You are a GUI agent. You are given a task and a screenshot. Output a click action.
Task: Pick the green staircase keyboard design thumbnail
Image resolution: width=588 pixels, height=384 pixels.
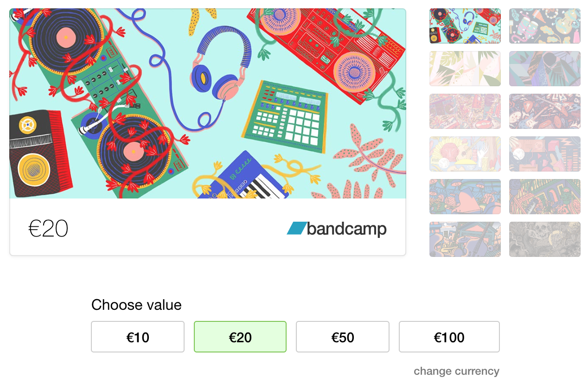coord(545,197)
